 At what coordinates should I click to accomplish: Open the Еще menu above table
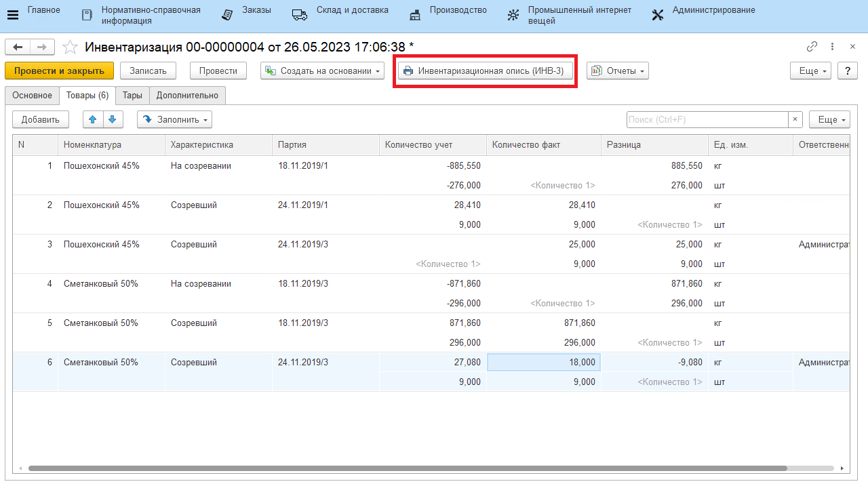[829, 119]
